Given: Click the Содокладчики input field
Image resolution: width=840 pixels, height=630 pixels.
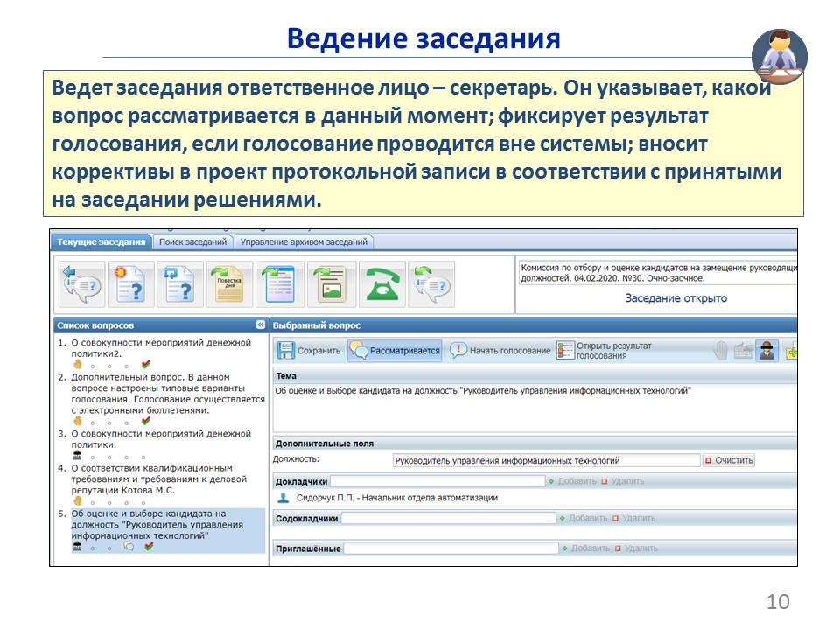Looking at the screenshot, I should 449,518.
